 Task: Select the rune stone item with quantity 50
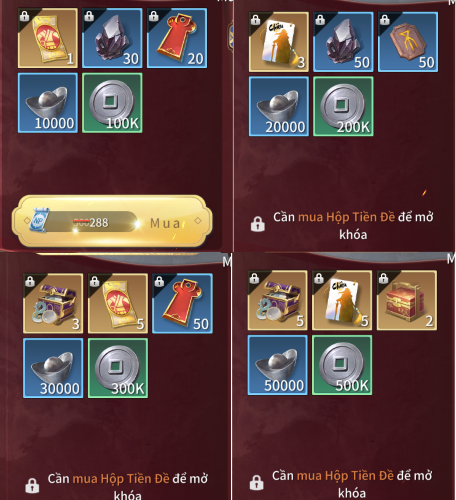408,42
